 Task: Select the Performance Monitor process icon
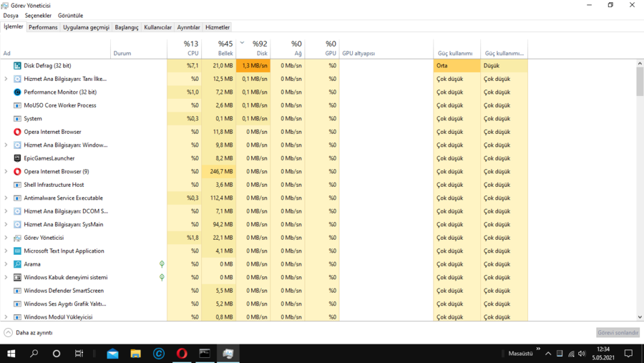pos(17,92)
